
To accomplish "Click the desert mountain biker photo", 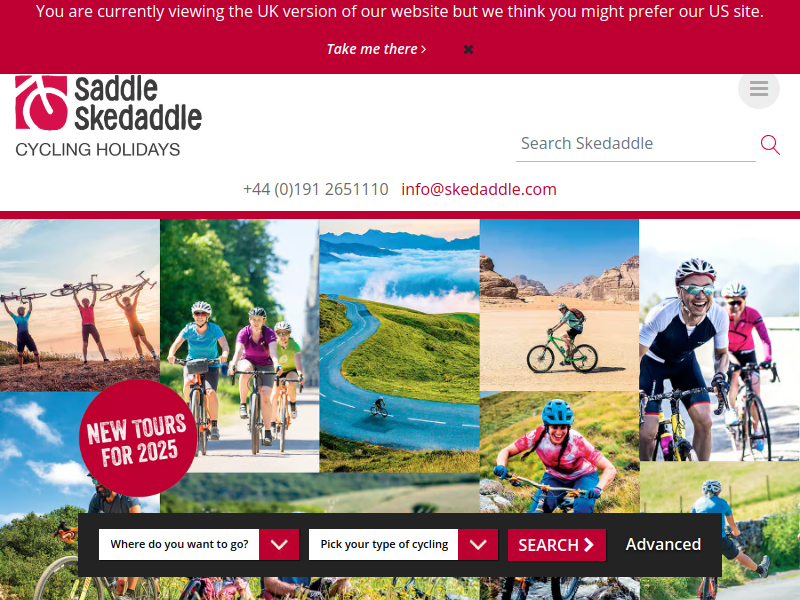I will tap(560, 305).
